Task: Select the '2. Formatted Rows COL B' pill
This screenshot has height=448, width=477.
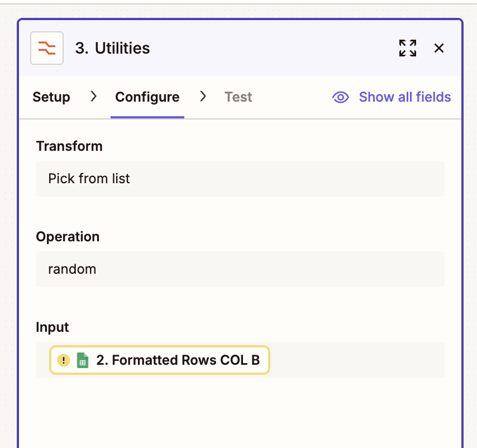Action: pos(178,360)
